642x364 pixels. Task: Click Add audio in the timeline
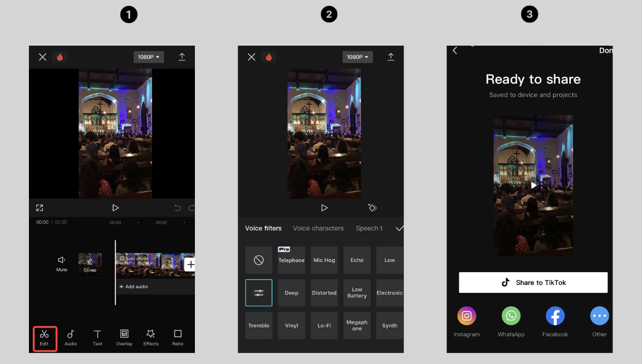134,287
